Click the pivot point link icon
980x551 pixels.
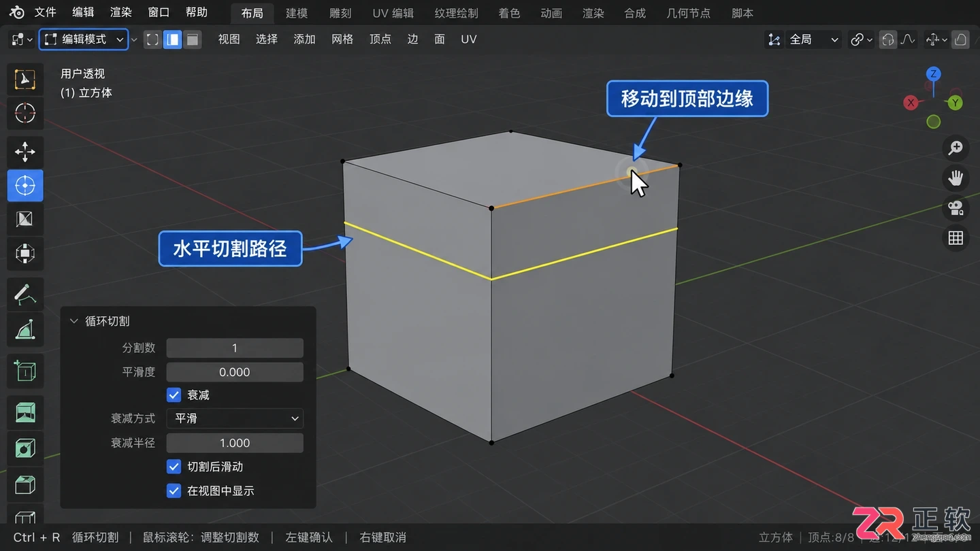click(861, 39)
